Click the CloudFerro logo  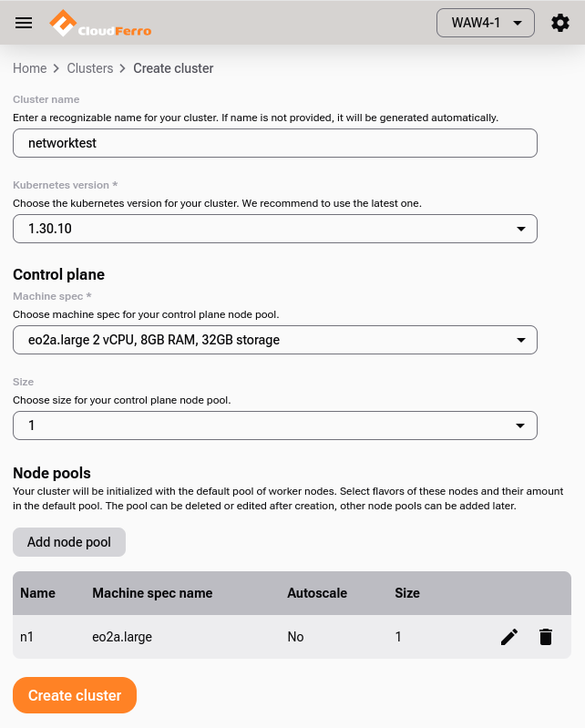[100, 24]
